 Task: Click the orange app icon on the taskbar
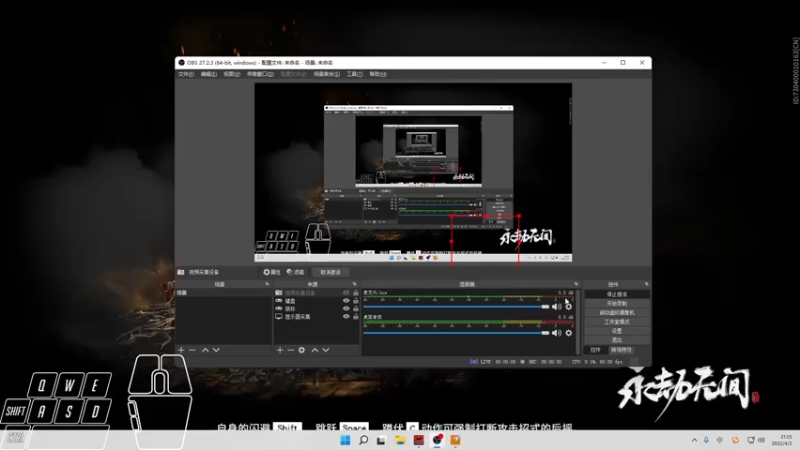point(455,440)
